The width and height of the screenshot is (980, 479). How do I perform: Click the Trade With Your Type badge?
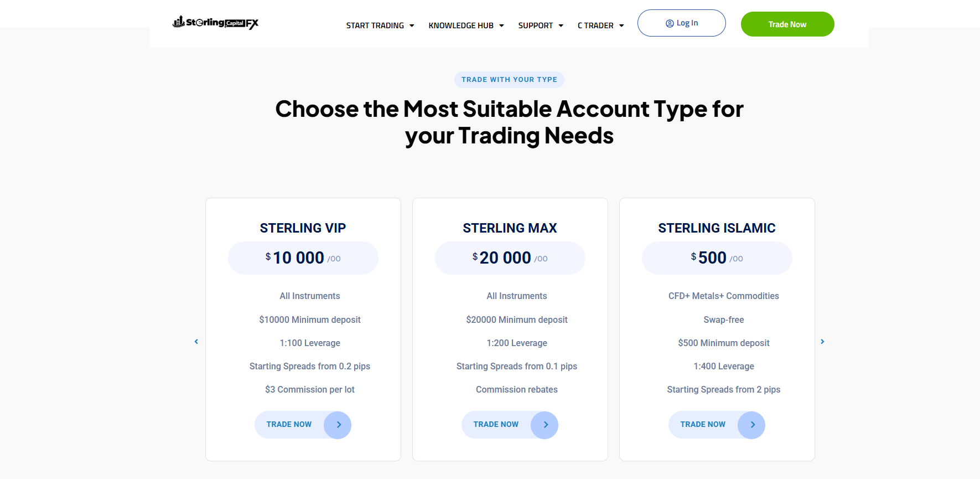pyautogui.click(x=509, y=80)
